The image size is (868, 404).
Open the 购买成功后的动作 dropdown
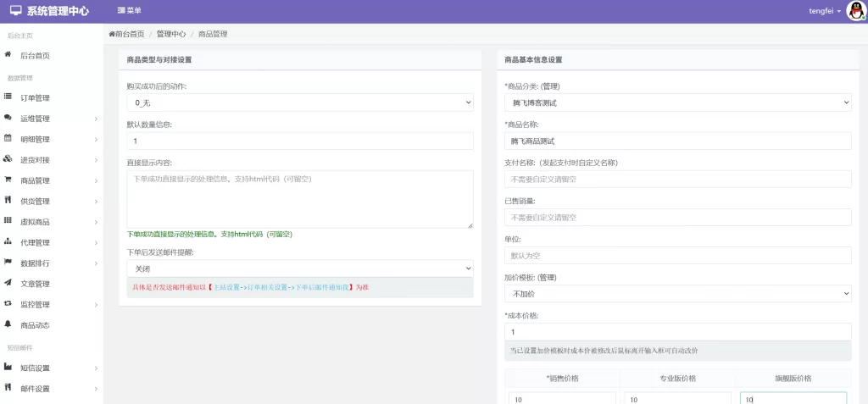pos(300,102)
